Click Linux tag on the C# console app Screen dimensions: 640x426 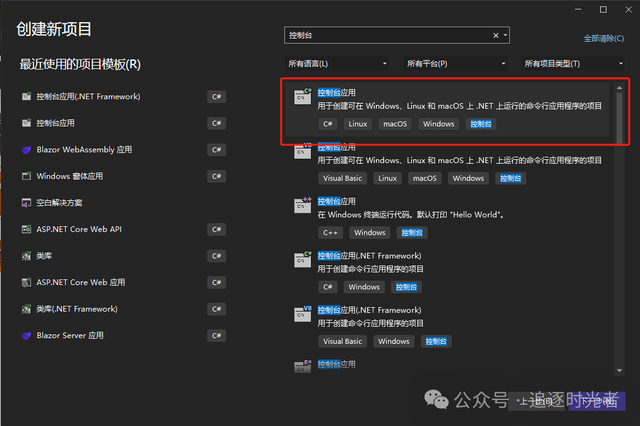point(358,124)
